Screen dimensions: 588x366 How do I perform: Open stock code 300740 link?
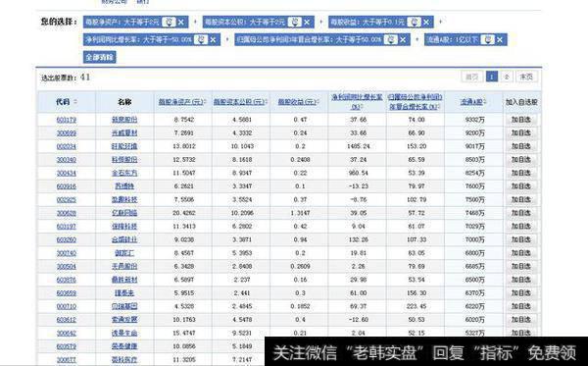[67, 253]
